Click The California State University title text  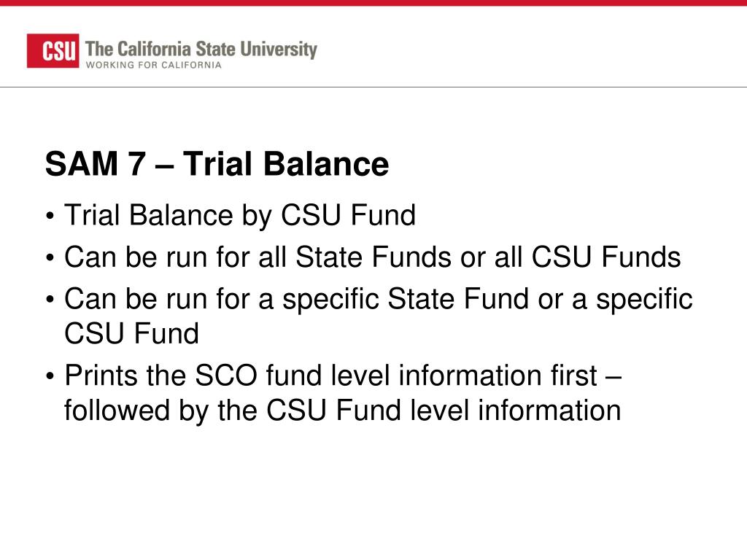click(x=201, y=49)
